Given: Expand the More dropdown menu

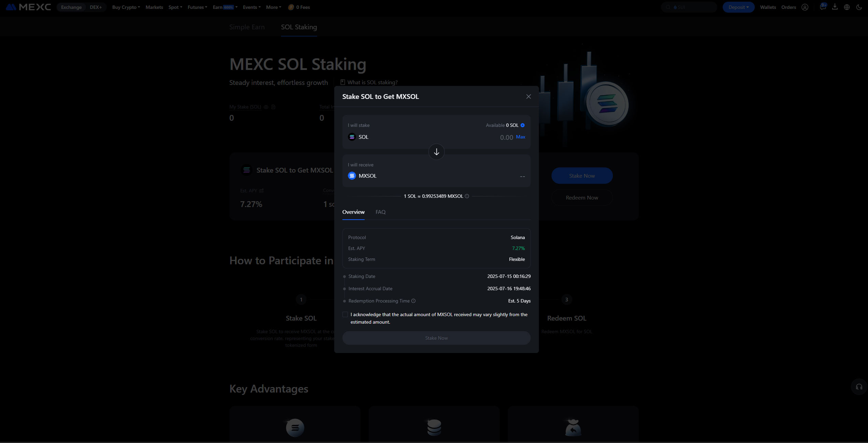Looking at the screenshot, I should click(x=274, y=7).
